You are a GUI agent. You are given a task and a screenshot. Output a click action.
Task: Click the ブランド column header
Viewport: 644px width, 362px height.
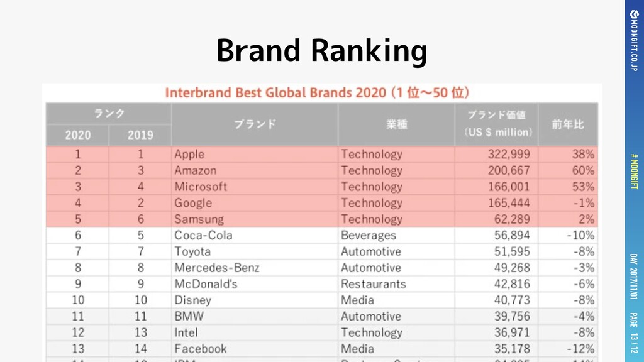(255, 124)
